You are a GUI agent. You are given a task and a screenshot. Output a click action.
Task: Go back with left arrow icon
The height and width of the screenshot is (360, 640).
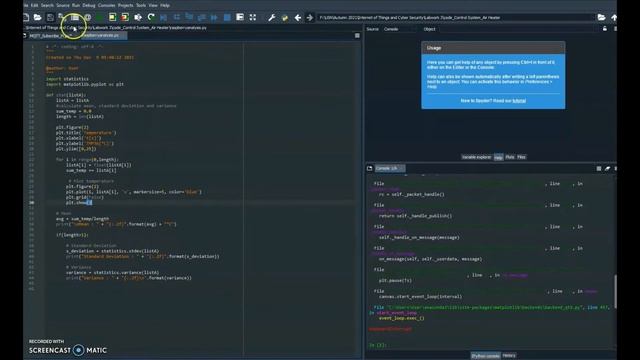coord(298,18)
